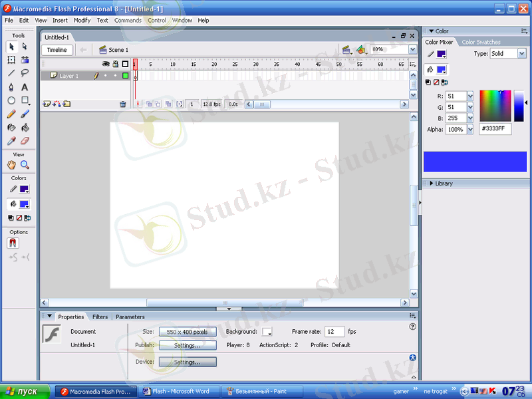Image resolution: width=532 pixels, height=399 pixels.
Task: Select the Free Transform tool
Action: [x=11, y=60]
